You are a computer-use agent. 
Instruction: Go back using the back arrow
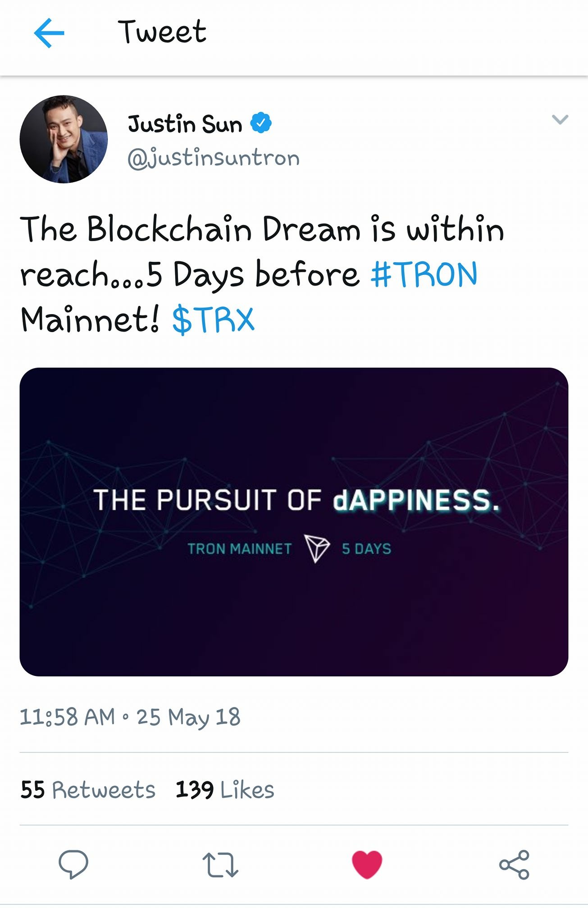pyautogui.click(x=49, y=32)
